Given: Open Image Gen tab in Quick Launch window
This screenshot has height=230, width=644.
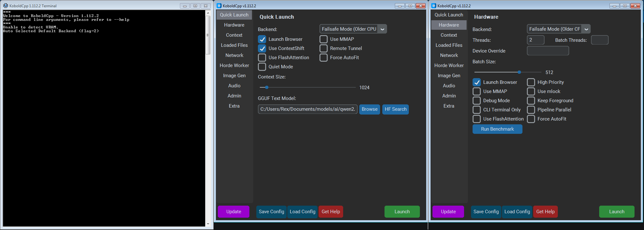Looking at the screenshot, I should click(234, 76).
